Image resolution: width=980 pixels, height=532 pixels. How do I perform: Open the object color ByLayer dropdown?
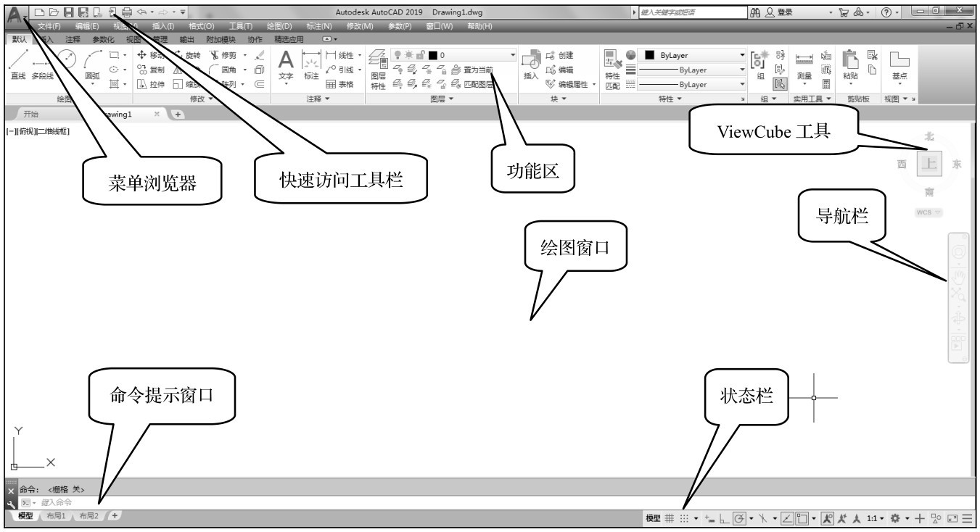pyautogui.click(x=742, y=55)
